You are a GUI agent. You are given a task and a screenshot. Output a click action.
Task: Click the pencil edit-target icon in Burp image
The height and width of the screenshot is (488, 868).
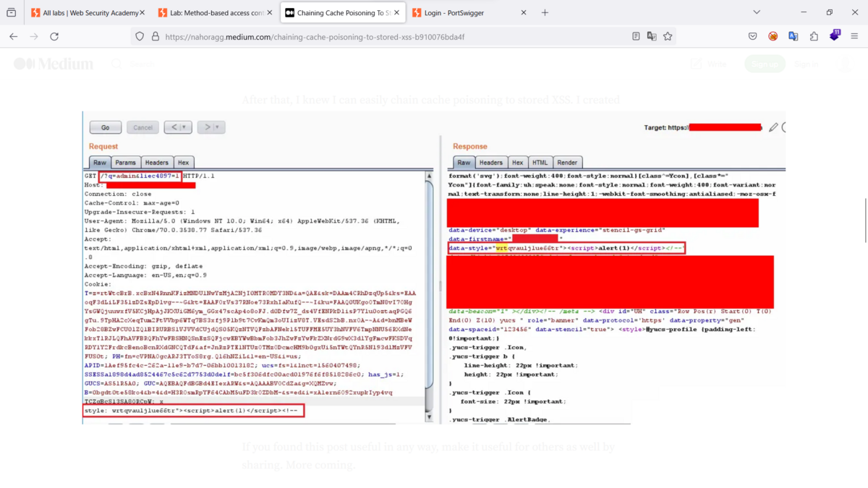pyautogui.click(x=773, y=127)
